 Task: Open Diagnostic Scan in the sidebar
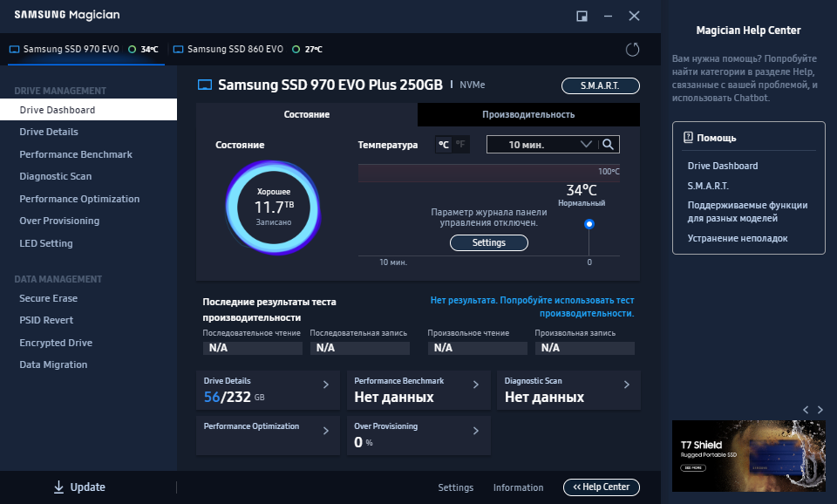coord(56,176)
